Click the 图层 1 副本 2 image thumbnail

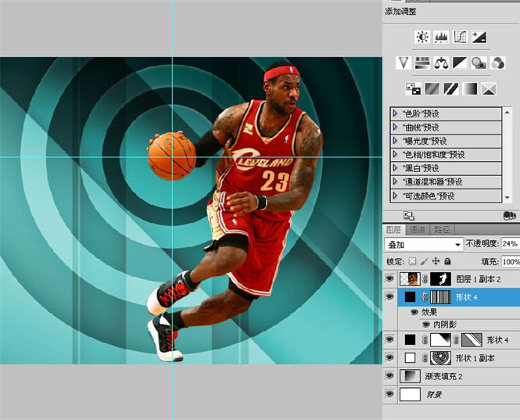[x=410, y=279]
